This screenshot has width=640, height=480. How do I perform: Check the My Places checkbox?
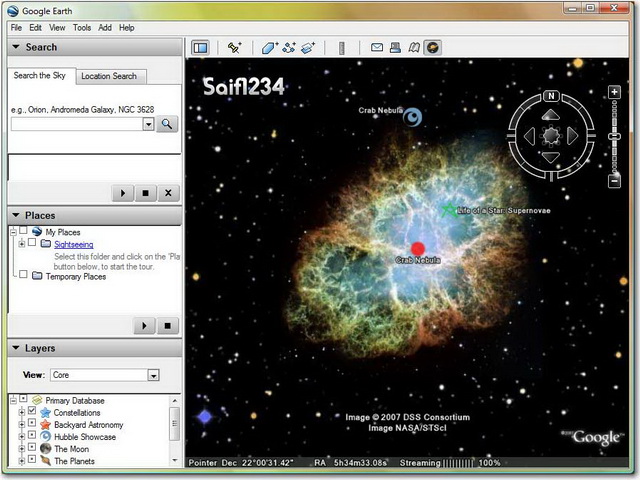[23, 231]
